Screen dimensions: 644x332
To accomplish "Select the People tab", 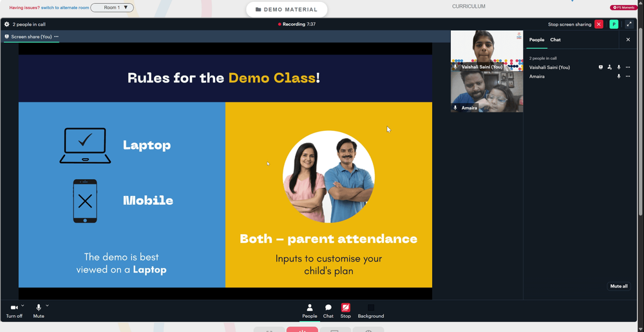I will [536, 40].
